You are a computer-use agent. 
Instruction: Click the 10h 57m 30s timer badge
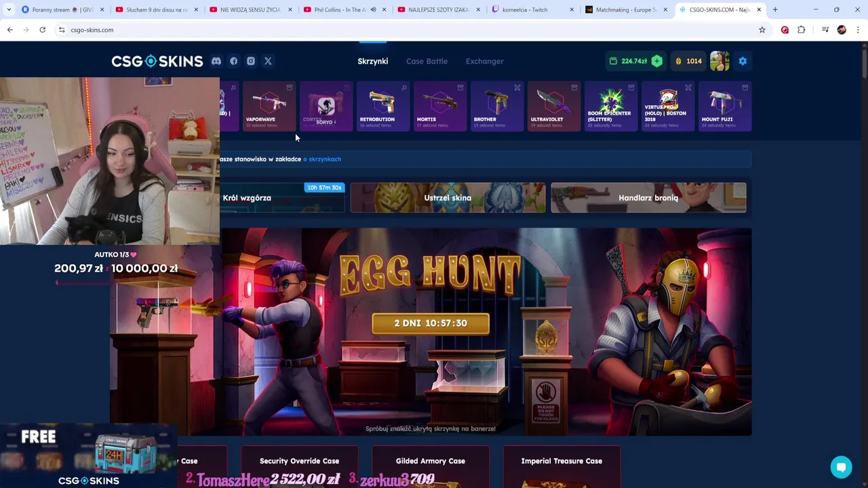click(324, 188)
